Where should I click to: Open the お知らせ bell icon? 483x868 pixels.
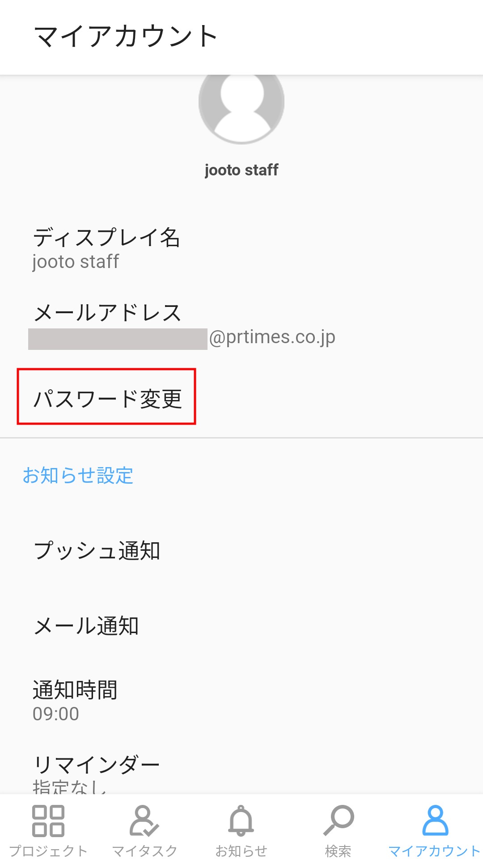(x=241, y=821)
